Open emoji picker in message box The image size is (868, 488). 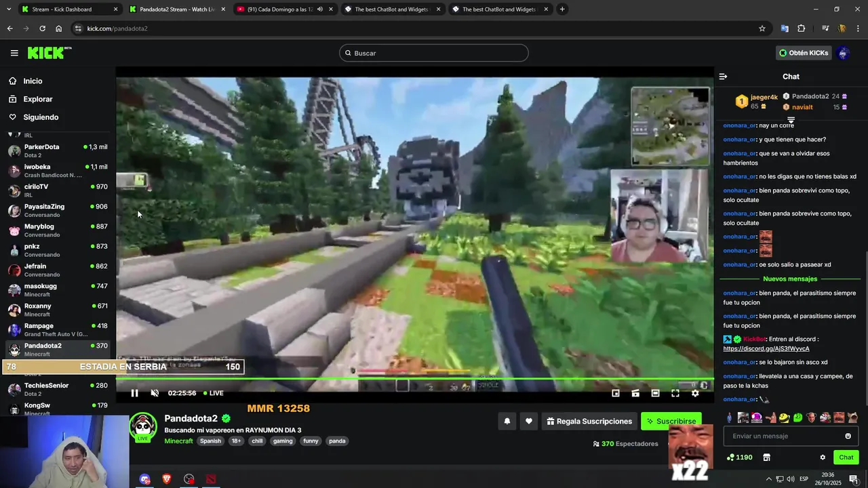tap(848, 436)
